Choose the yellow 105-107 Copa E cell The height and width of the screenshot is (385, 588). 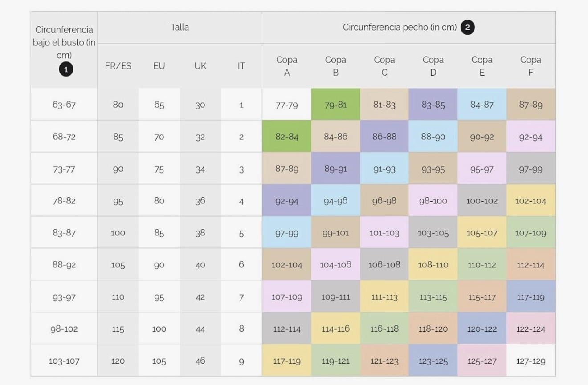pos(482,233)
